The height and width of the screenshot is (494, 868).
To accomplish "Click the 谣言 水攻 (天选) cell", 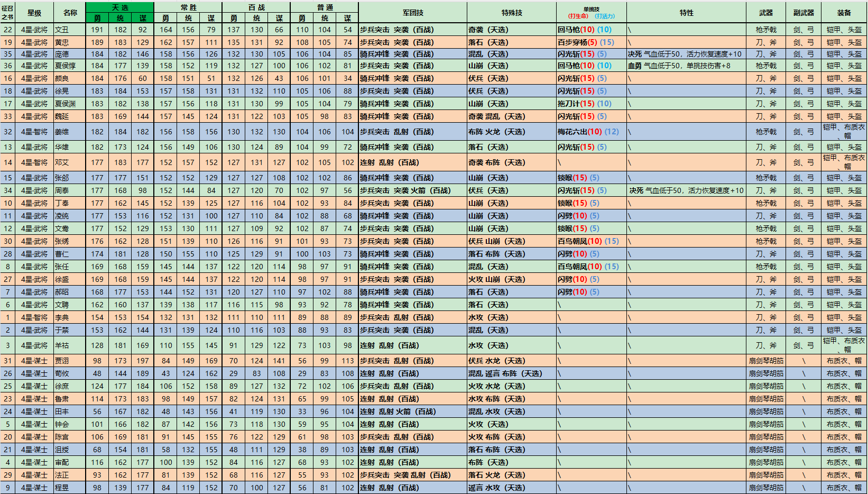I will pos(512,488).
